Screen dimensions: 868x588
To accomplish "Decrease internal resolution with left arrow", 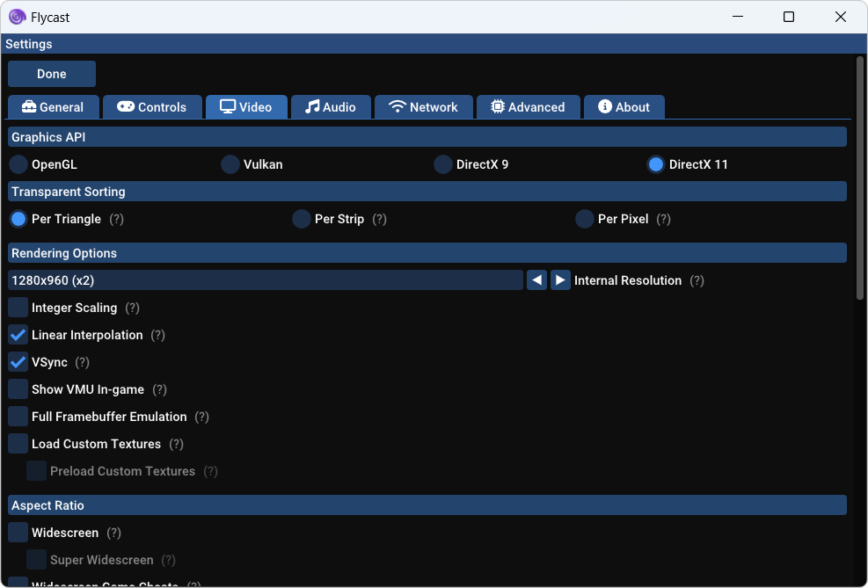I will pos(536,280).
